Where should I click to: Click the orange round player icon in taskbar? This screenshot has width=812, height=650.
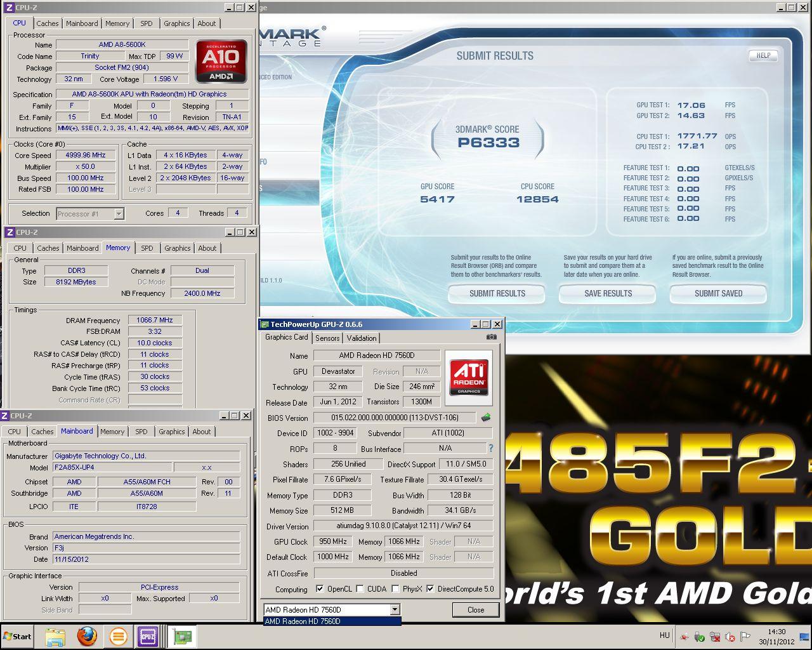pos(118,636)
